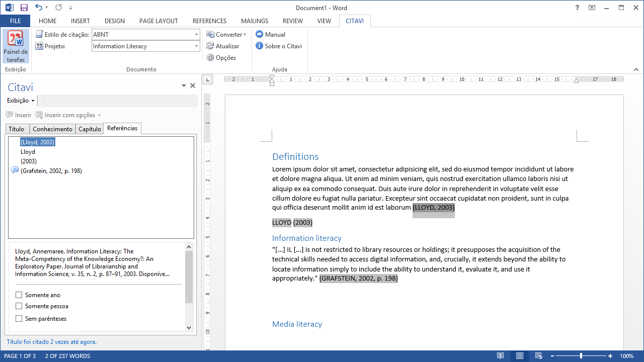Open the HOME ribbon tab
The width and height of the screenshot is (644, 362).
(x=47, y=21)
